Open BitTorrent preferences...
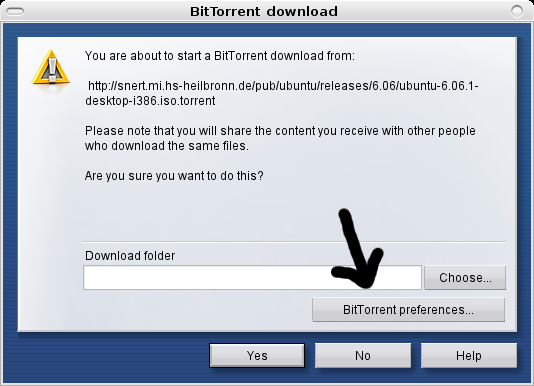Image resolution: width=534 pixels, height=386 pixels. pos(408,310)
